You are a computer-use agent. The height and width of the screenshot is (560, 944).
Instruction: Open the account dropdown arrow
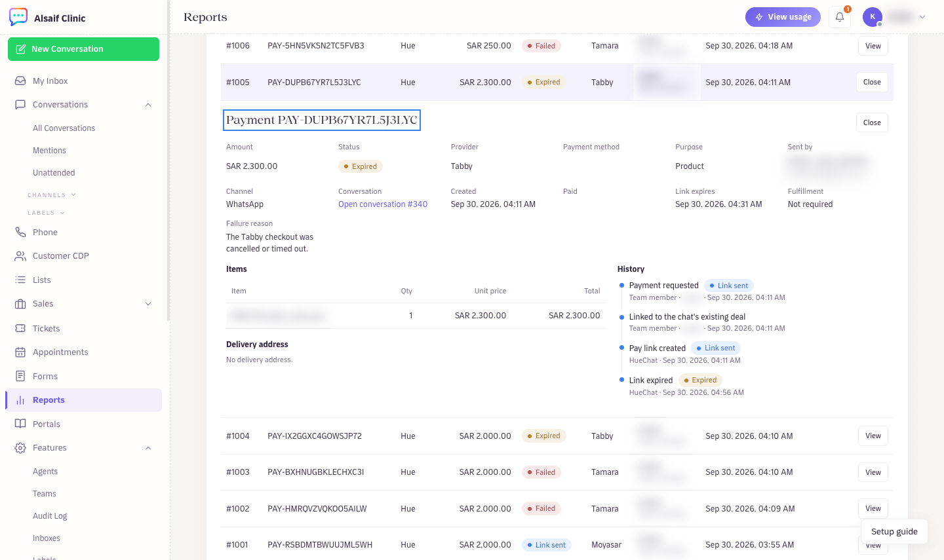pyautogui.click(x=922, y=17)
